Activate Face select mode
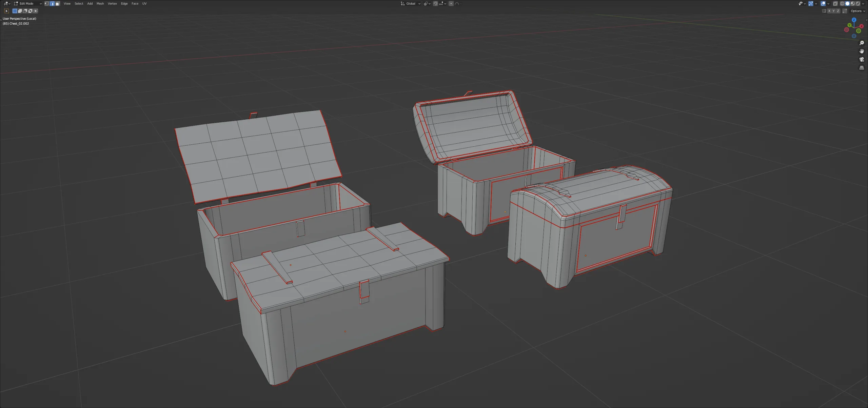This screenshot has width=868, height=408. (x=58, y=3)
